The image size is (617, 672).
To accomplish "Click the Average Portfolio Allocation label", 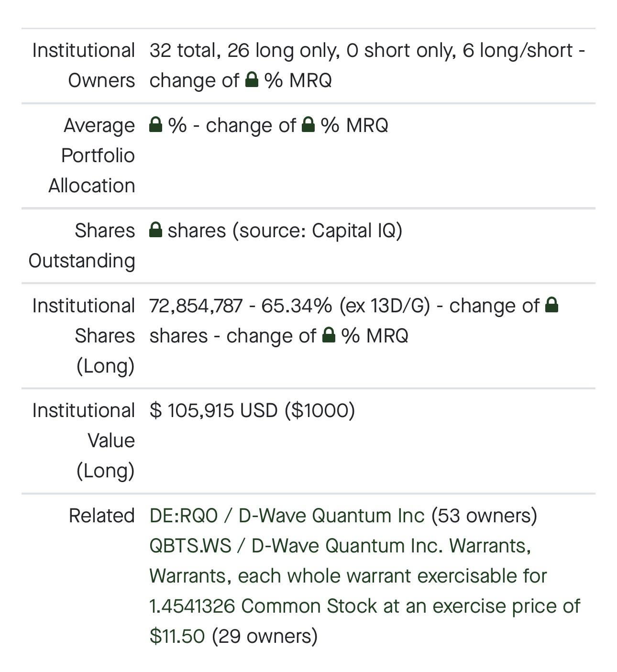I will [92, 155].
